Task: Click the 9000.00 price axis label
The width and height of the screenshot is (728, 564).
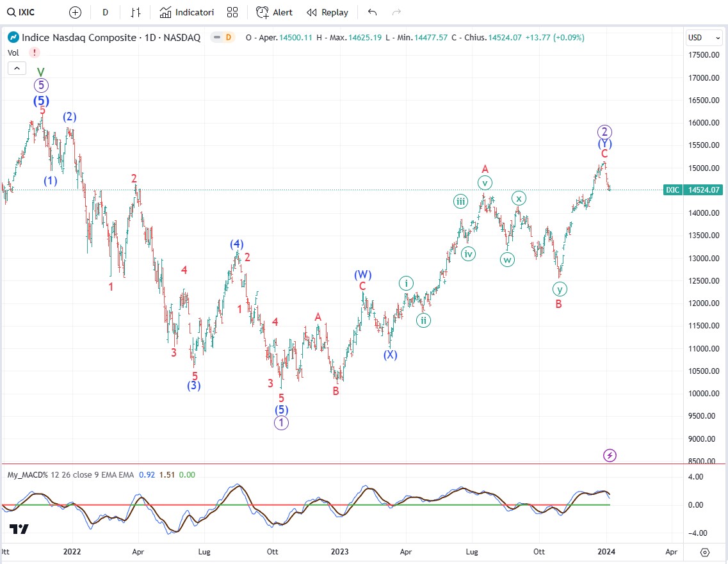Action: (702, 439)
